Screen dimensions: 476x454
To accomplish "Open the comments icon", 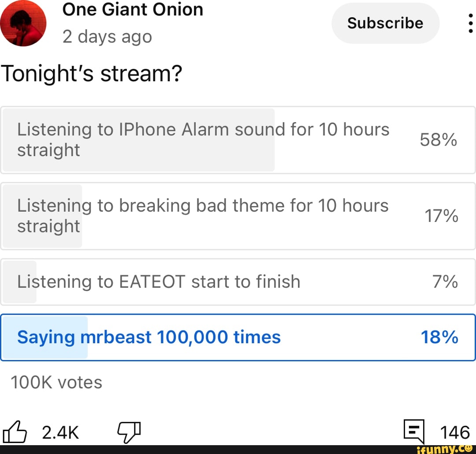I will coord(414,431).
